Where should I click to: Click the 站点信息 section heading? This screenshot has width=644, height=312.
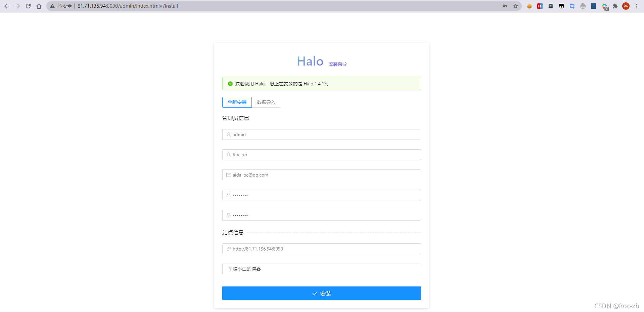[233, 232]
